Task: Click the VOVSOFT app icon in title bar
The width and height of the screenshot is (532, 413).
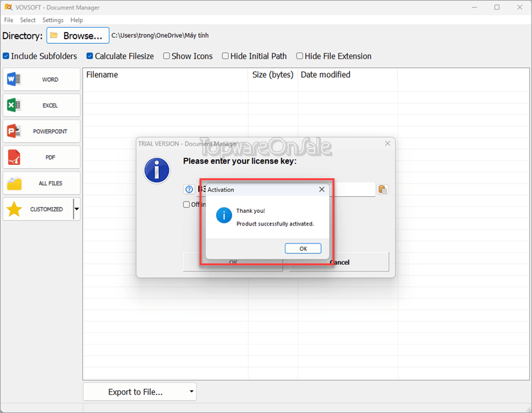Action: [8, 7]
